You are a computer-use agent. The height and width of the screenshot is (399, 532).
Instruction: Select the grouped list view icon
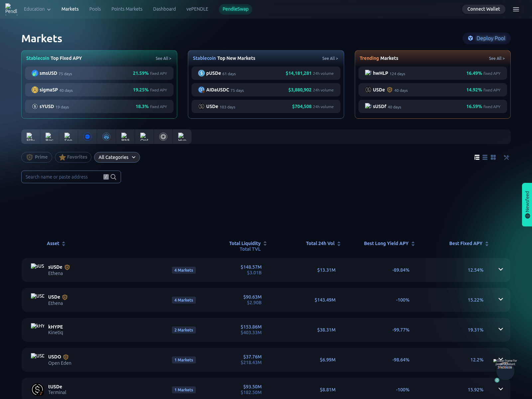[477, 157]
